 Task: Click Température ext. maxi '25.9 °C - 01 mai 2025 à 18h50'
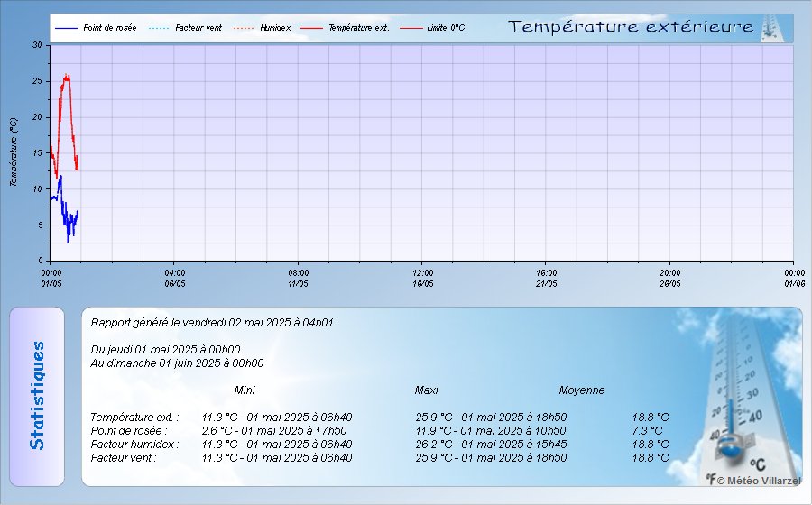(x=492, y=417)
